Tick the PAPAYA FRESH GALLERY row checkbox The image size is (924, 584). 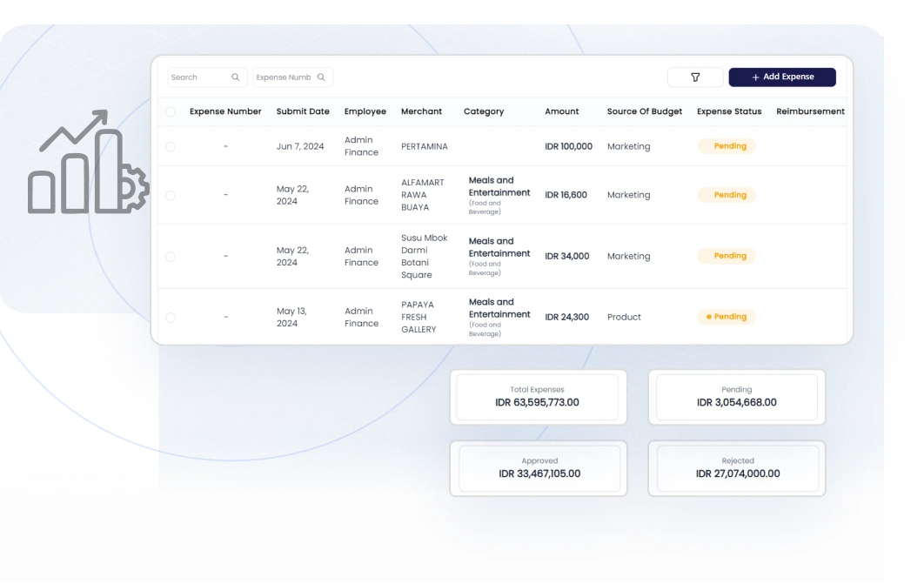(x=170, y=317)
